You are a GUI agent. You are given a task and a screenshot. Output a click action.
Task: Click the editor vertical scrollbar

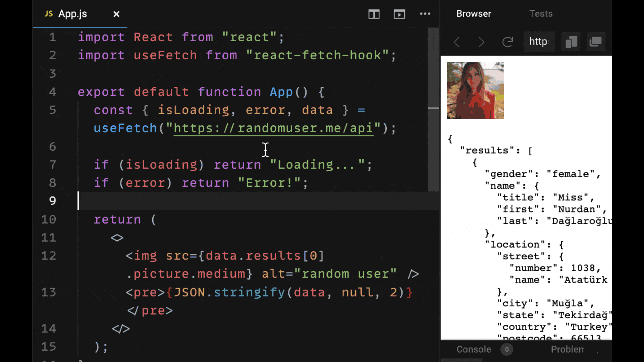click(x=433, y=111)
